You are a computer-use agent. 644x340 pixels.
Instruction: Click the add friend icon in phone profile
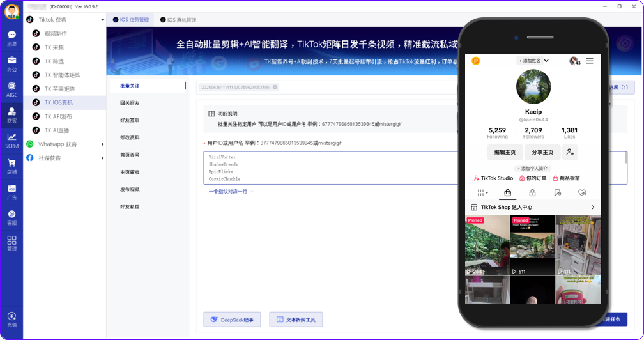pos(570,152)
